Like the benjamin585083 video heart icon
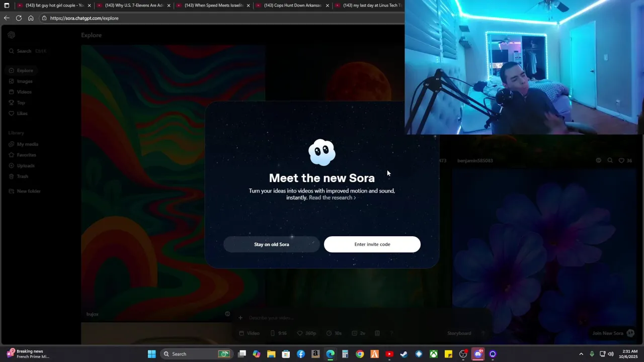Viewport: 644px width, 362px height. click(x=621, y=160)
